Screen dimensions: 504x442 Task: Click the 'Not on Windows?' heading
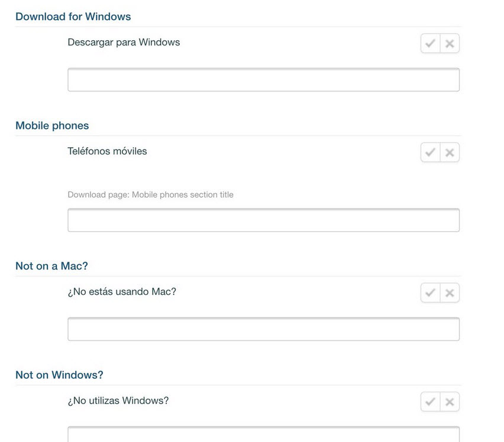pyautogui.click(x=59, y=375)
